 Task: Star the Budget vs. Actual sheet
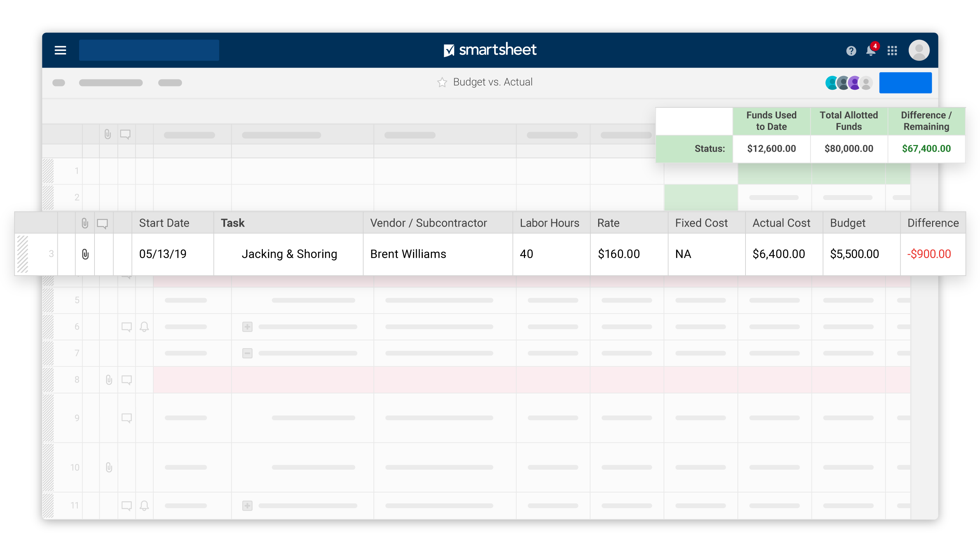(442, 82)
